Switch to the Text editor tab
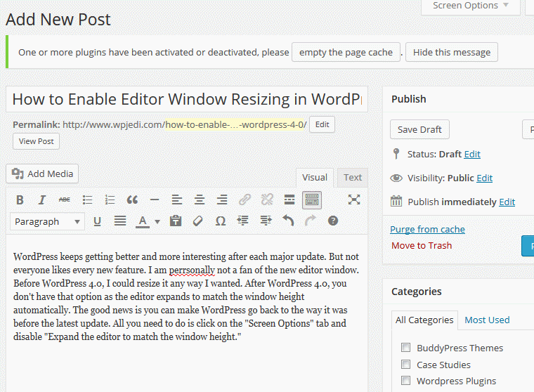Screen dimensions: 534x392 [x=353, y=178]
